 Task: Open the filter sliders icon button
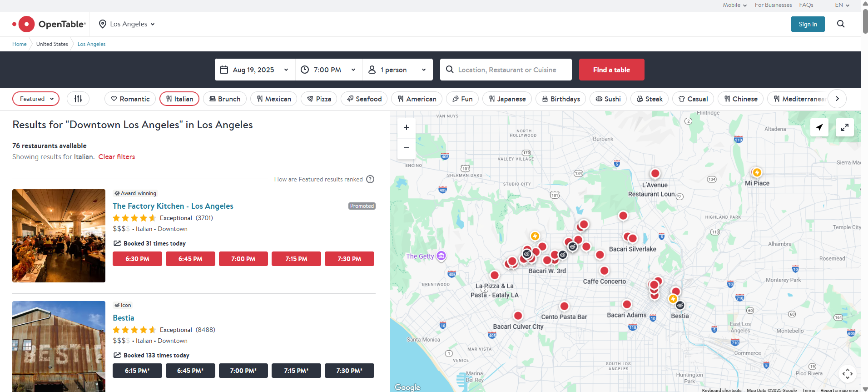pos(78,99)
